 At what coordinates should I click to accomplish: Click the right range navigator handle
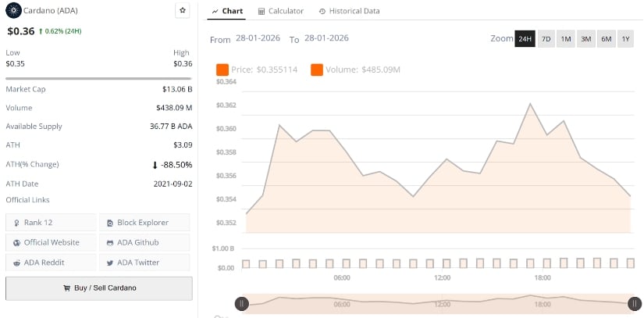(636, 303)
